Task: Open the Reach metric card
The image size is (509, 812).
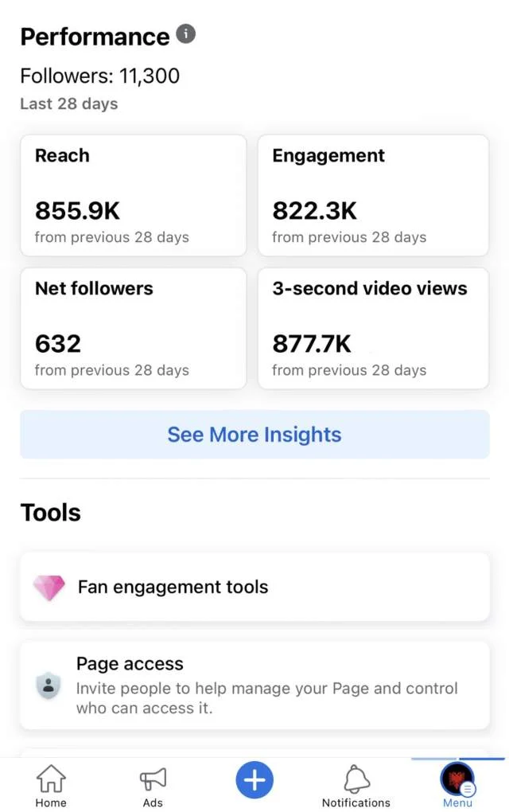Action: pos(133,194)
